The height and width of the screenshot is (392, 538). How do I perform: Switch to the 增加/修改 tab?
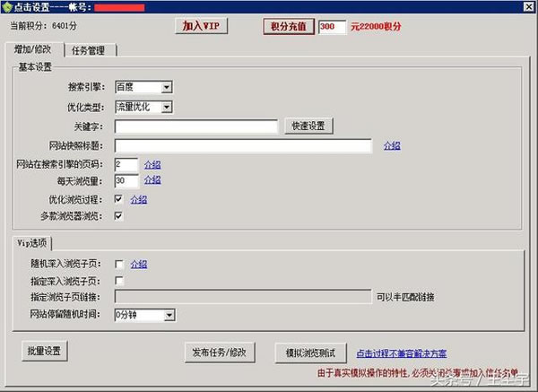click(x=33, y=49)
